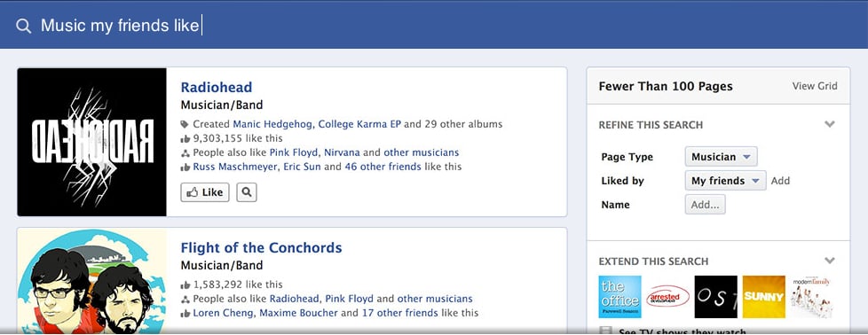This screenshot has width=868, height=335.
Task: Open the Arrested Development thumbnail icon
Action: [667, 297]
